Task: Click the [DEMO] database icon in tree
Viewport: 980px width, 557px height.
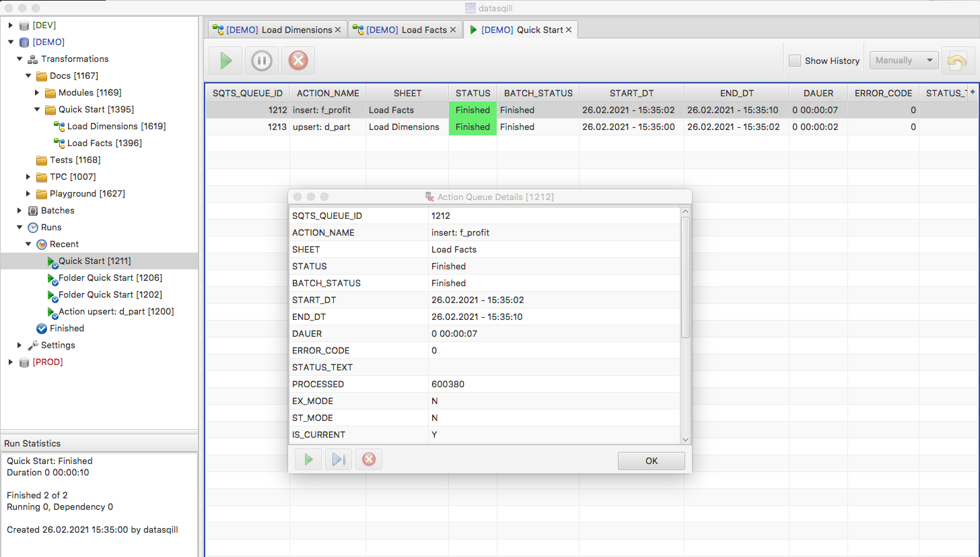Action: [25, 42]
